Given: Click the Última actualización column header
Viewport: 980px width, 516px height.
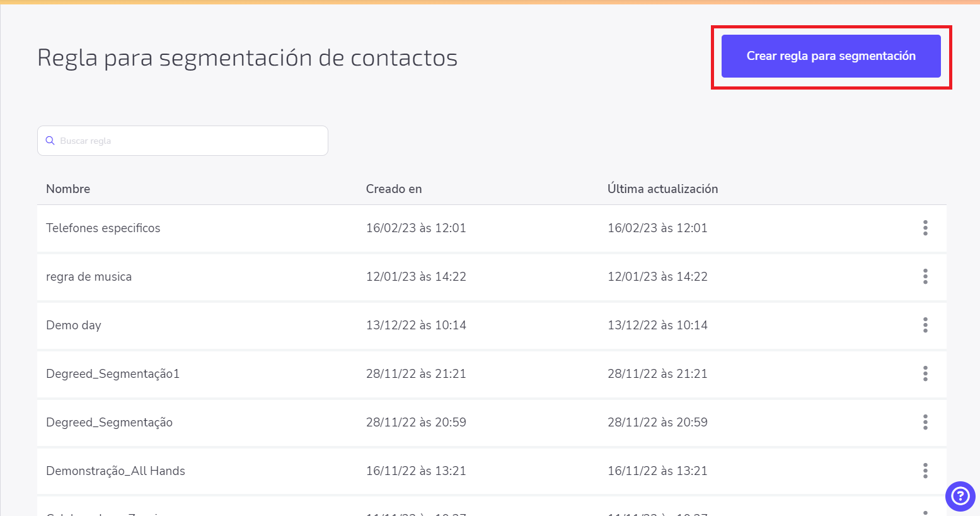Looking at the screenshot, I should click(x=662, y=189).
